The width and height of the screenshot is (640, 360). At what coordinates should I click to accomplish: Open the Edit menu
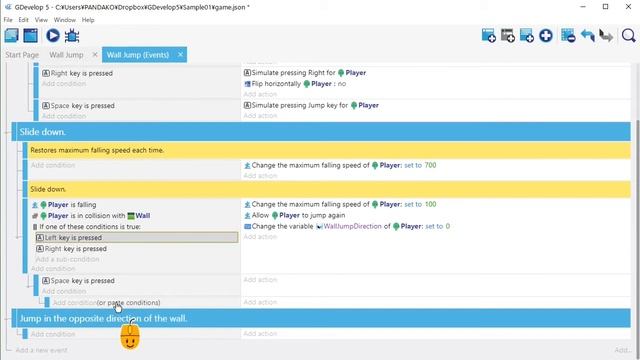click(23, 20)
